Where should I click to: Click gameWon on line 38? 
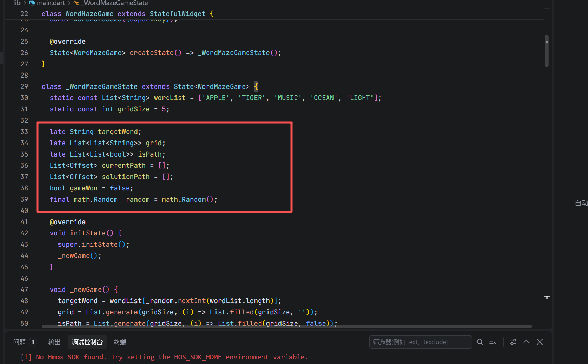pos(83,188)
